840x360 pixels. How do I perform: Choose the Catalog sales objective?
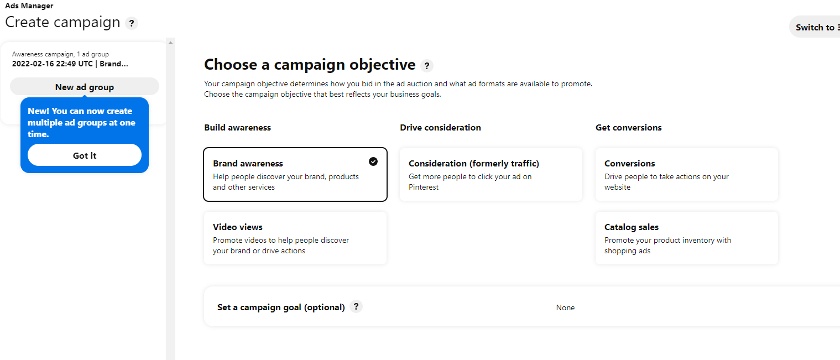686,238
